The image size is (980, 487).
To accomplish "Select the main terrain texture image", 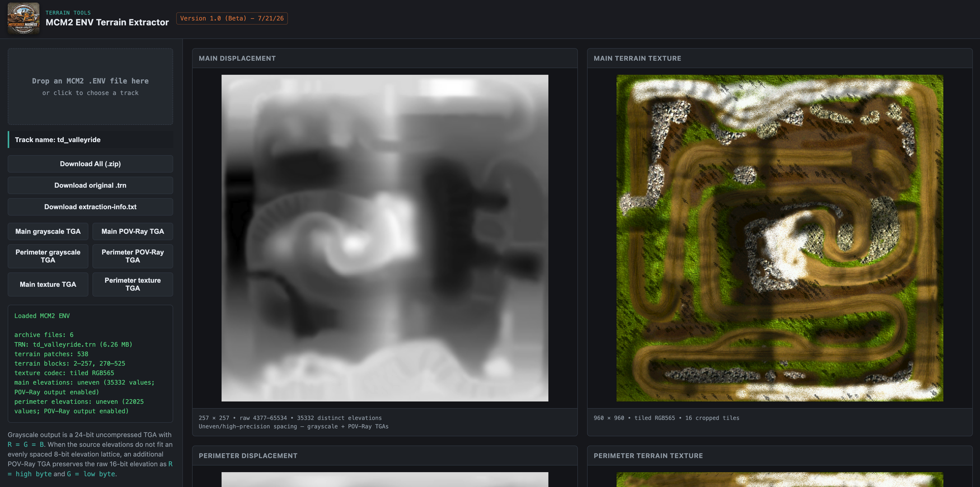I will click(x=780, y=238).
